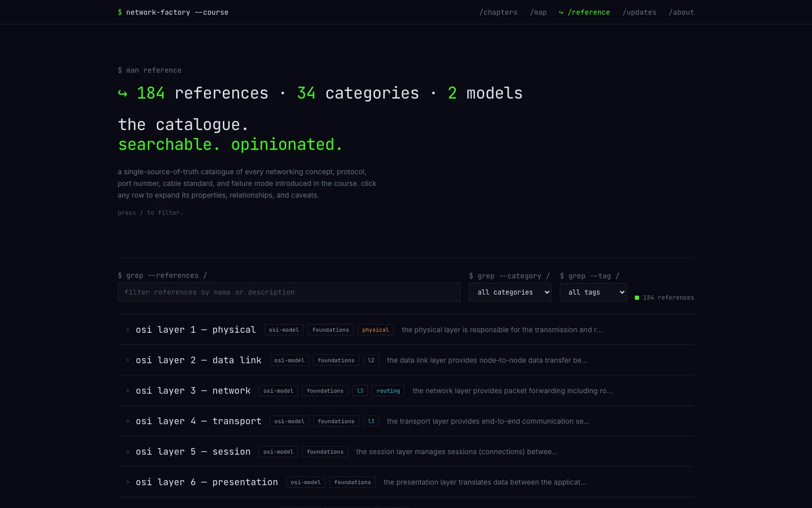Visit the /about page

point(682,12)
